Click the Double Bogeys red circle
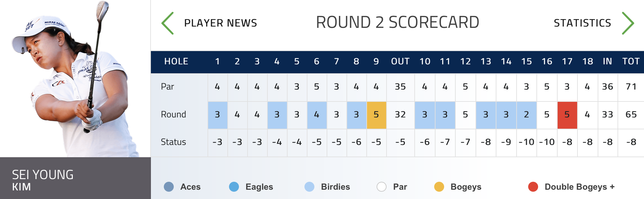Screen dimensions: 644x199 [533, 187]
